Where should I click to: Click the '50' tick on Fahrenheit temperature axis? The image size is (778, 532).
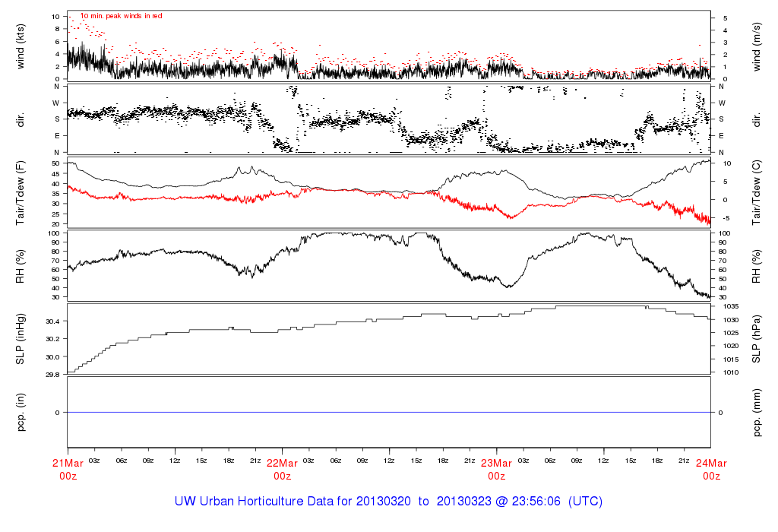point(56,163)
